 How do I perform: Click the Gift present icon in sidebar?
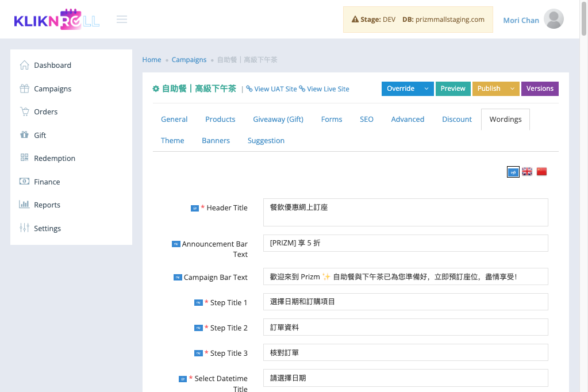[x=24, y=134]
